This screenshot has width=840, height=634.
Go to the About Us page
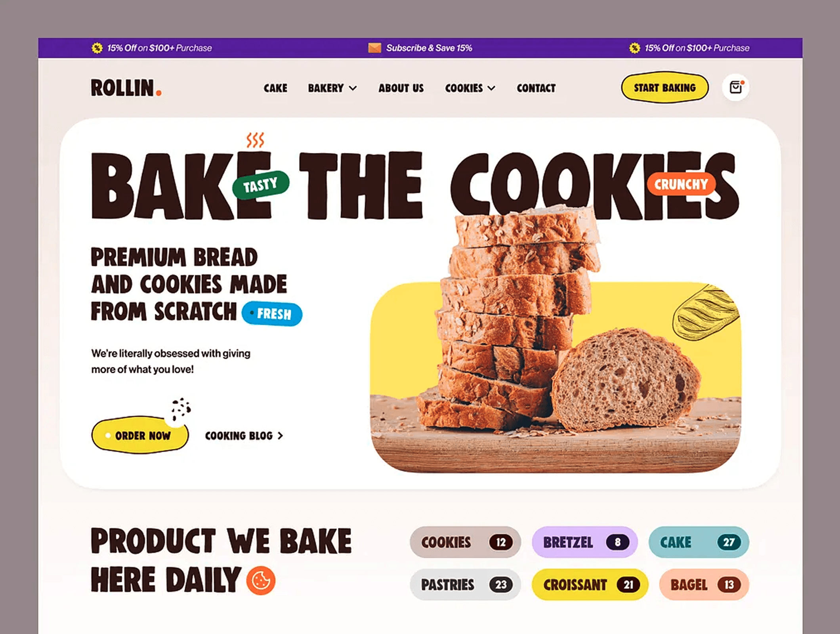pyautogui.click(x=401, y=88)
